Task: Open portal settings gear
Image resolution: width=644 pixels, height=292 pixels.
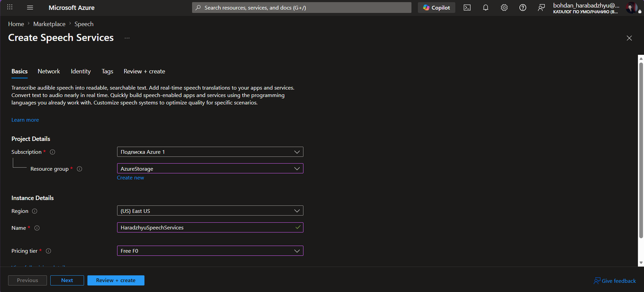Action: point(504,8)
